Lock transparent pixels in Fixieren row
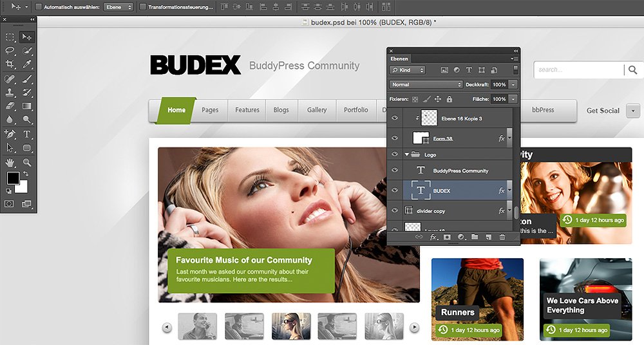The width and height of the screenshot is (644, 345). tap(415, 99)
